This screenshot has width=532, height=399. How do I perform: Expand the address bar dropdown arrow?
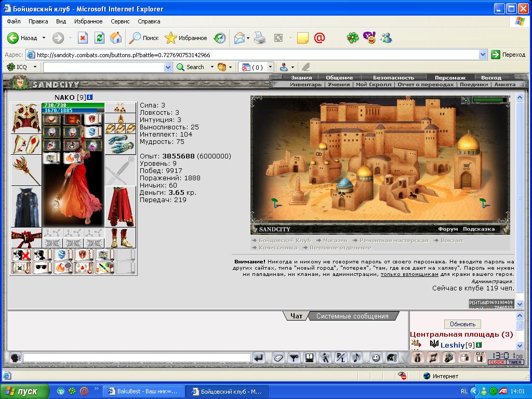pyautogui.click(x=483, y=55)
